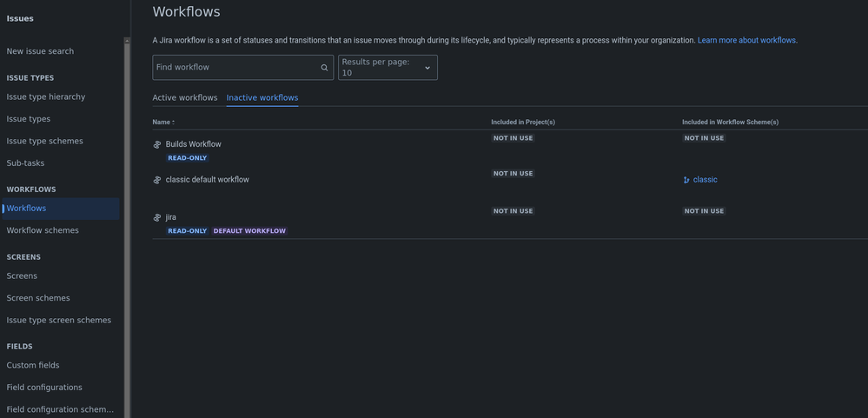
Task: Click the Issues heading in sidebar
Action: click(x=20, y=19)
